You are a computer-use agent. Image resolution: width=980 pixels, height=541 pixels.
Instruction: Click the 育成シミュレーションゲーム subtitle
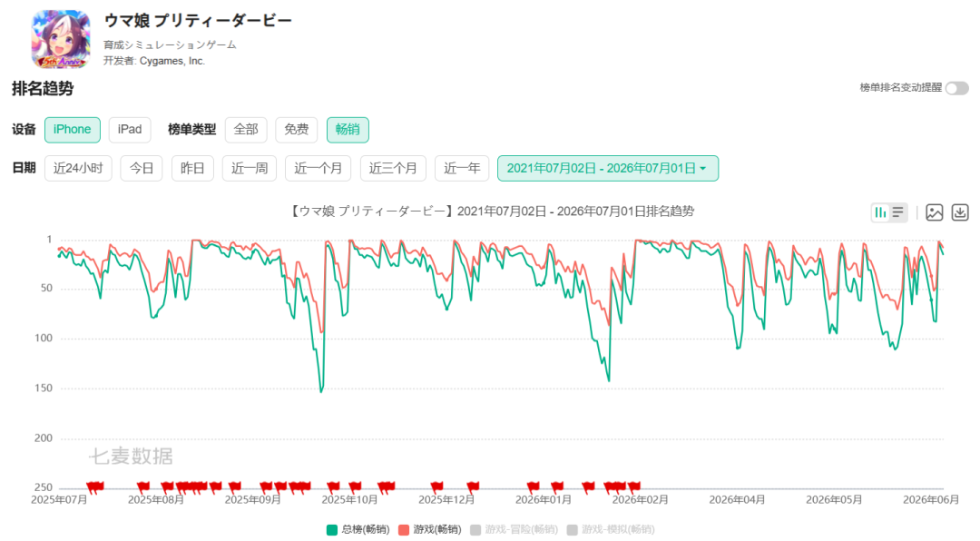coord(170,44)
